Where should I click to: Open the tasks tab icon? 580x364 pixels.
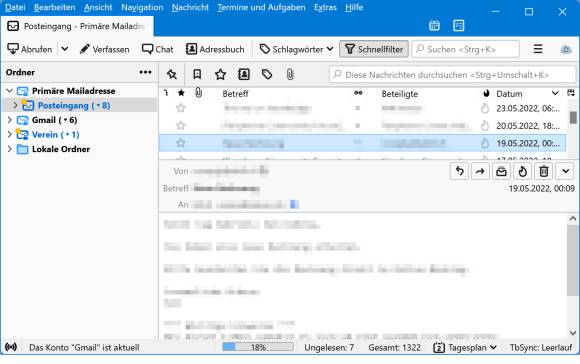pos(458,26)
